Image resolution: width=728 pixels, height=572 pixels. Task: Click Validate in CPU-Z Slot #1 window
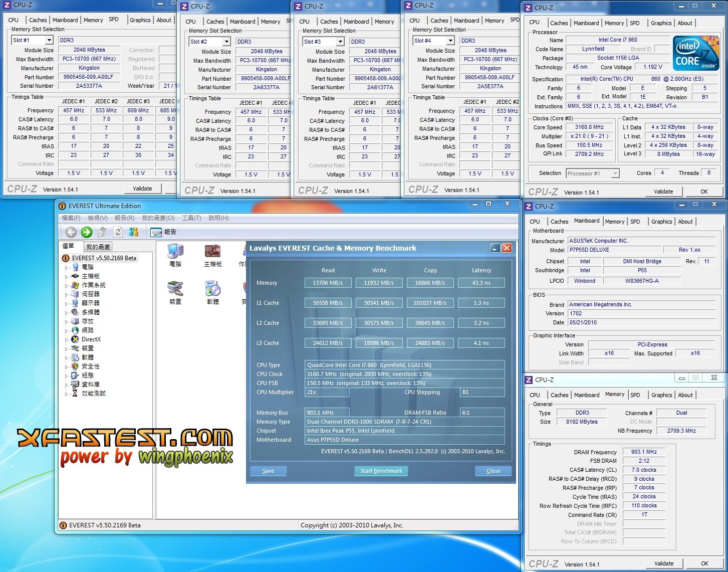coord(143,188)
